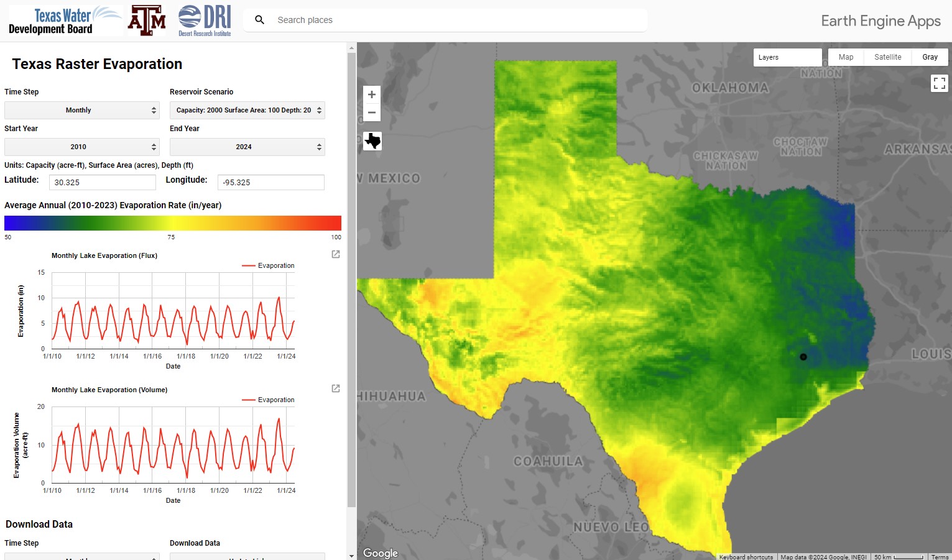Viewport: 952px width, 560px height.
Task: Click the black location marker on map
Action: 803,357
